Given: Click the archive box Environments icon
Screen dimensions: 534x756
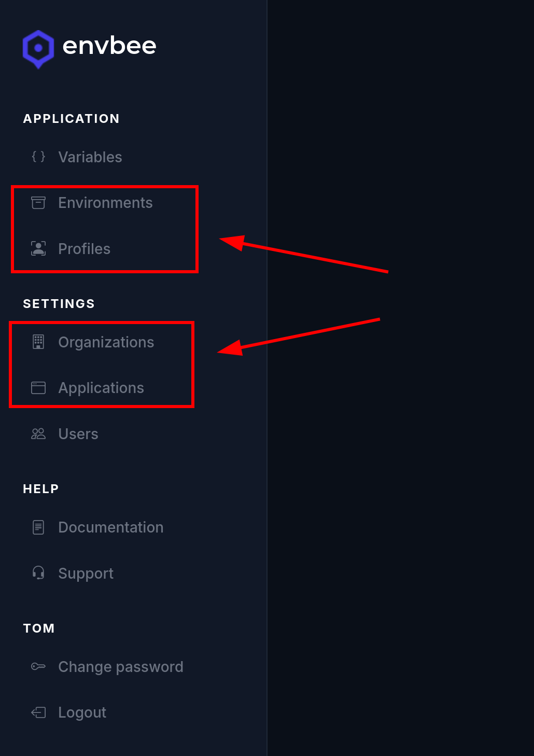Looking at the screenshot, I should point(38,203).
